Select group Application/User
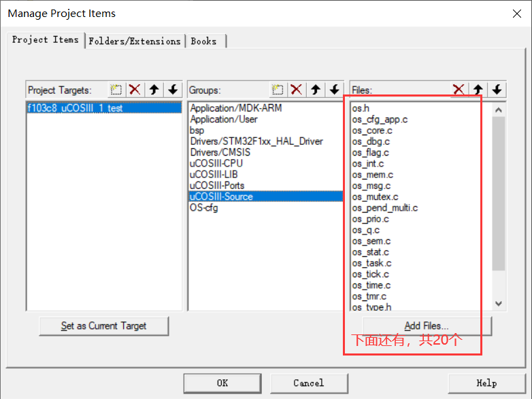This screenshot has height=399, width=532. (x=266, y=120)
